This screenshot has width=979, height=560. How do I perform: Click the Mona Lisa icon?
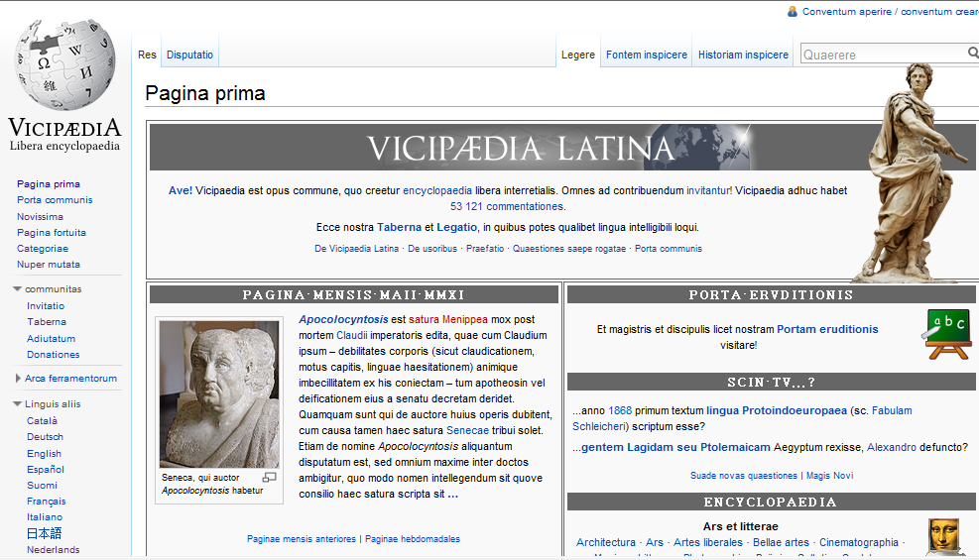pyautogui.click(x=943, y=536)
